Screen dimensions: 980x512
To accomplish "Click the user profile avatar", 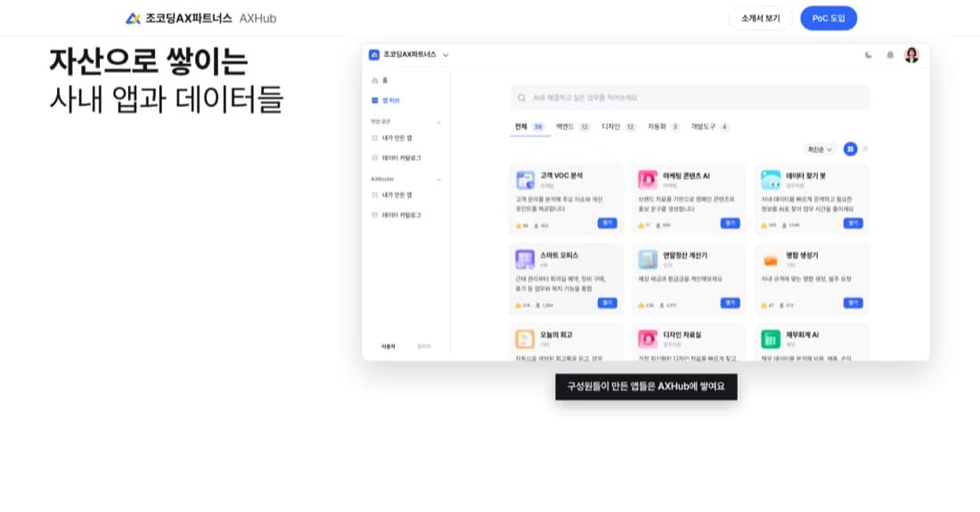I will [x=911, y=55].
